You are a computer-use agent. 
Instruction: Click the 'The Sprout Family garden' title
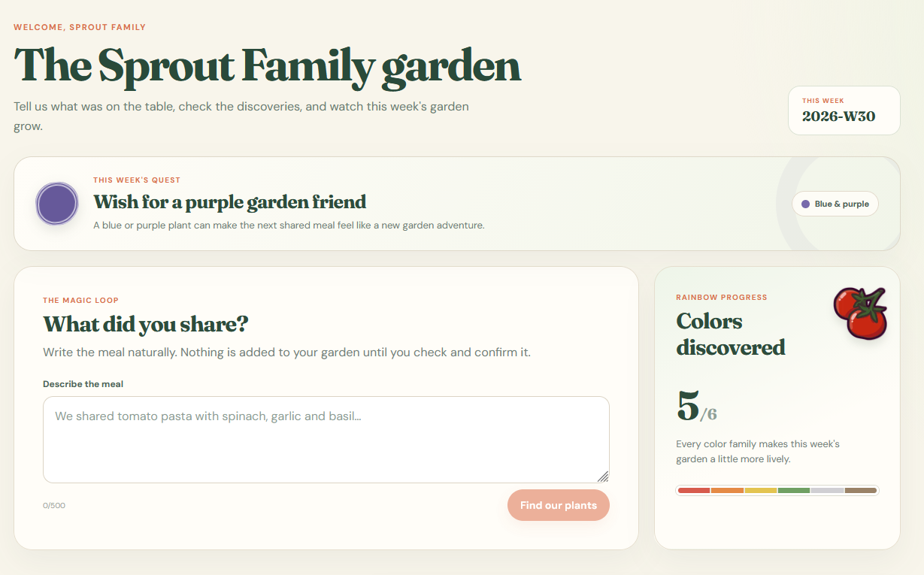click(x=268, y=65)
